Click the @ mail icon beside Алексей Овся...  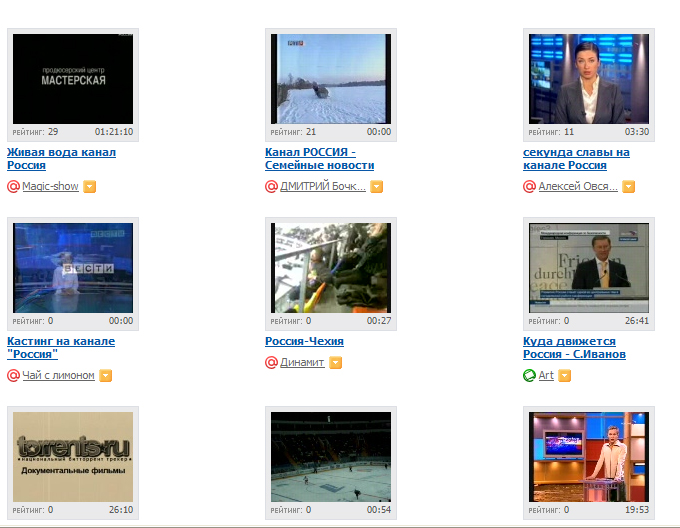click(530, 186)
